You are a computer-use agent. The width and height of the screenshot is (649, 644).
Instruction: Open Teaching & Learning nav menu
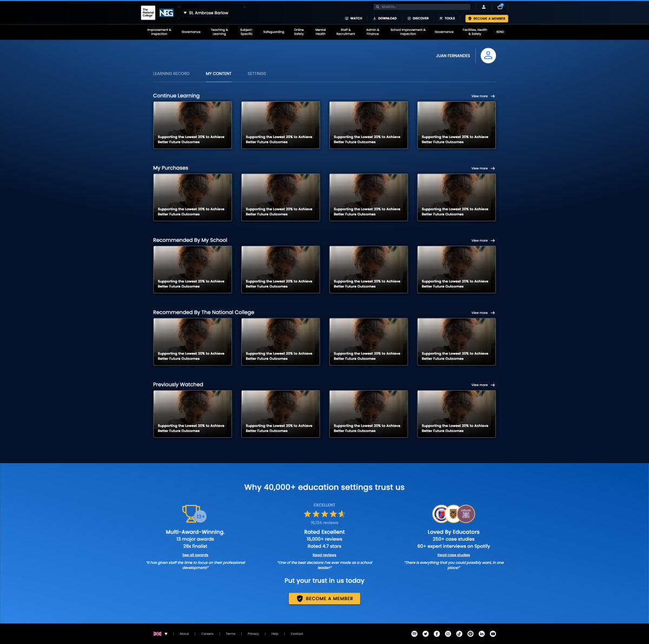coord(219,32)
